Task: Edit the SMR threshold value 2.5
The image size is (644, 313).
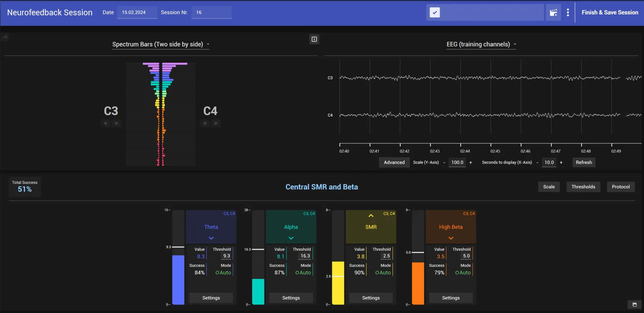Action: click(386, 256)
